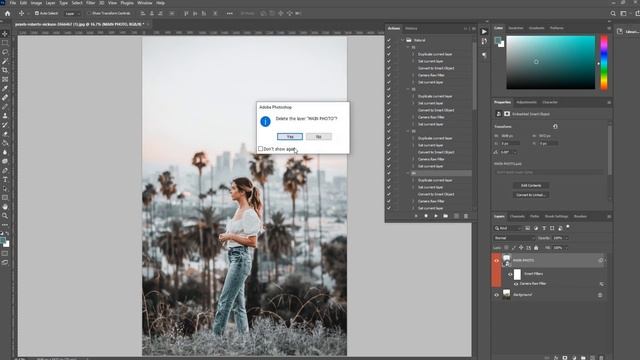Open the Kind filter dropdown
The width and height of the screenshot is (640, 360).
click(x=508, y=228)
